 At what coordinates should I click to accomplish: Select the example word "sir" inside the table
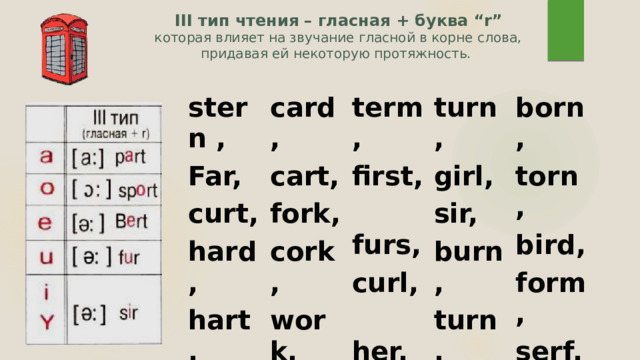click(129, 313)
